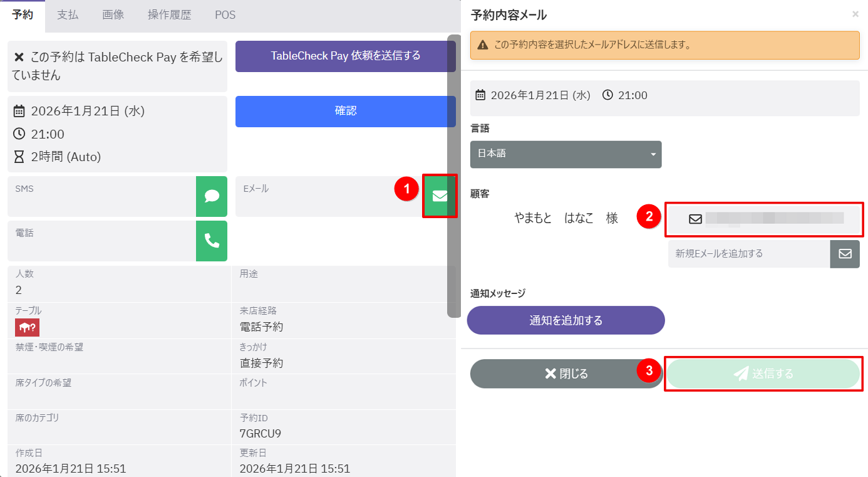
Task: Click the add new email envelope button
Action: (x=845, y=254)
